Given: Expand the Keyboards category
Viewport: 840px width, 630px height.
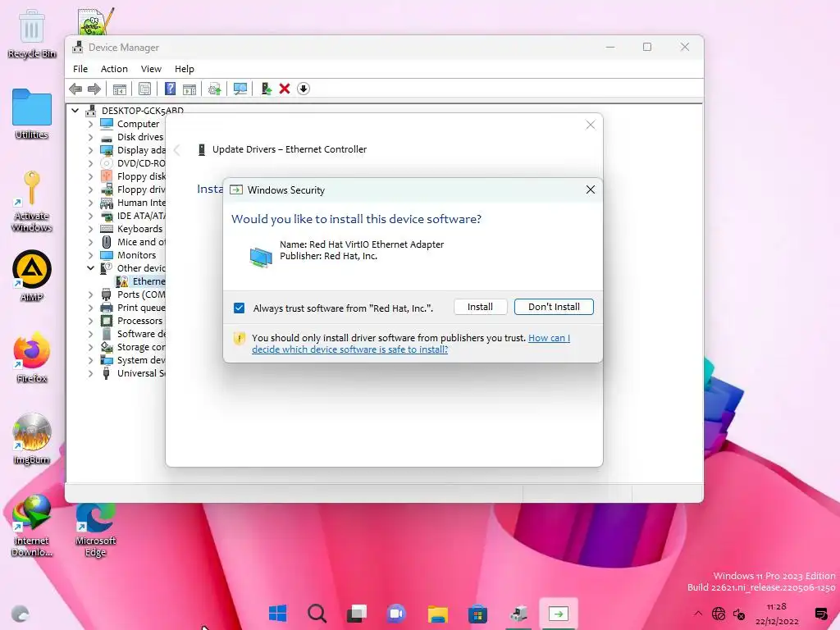Looking at the screenshot, I should pyautogui.click(x=90, y=229).
